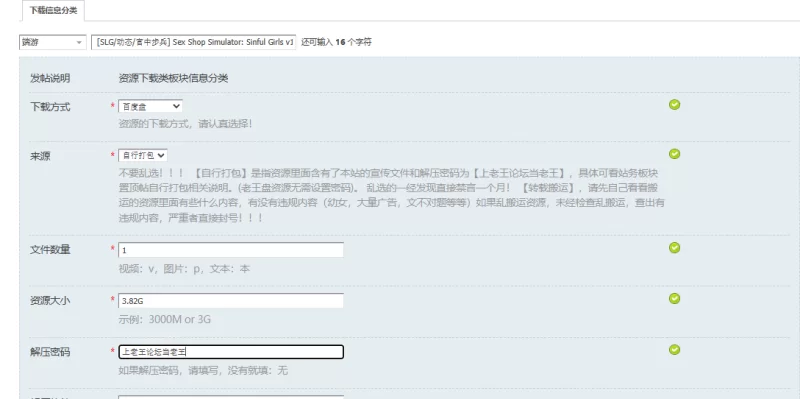Click the green check icon for 下载方式
The image size is (800, 399).
(x=674, y=105)
